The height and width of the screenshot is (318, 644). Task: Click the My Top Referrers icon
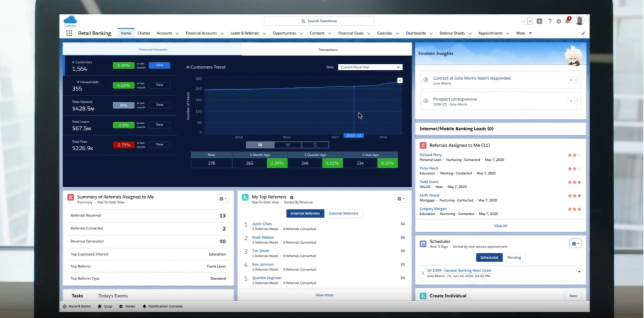(x=245, y=197)
